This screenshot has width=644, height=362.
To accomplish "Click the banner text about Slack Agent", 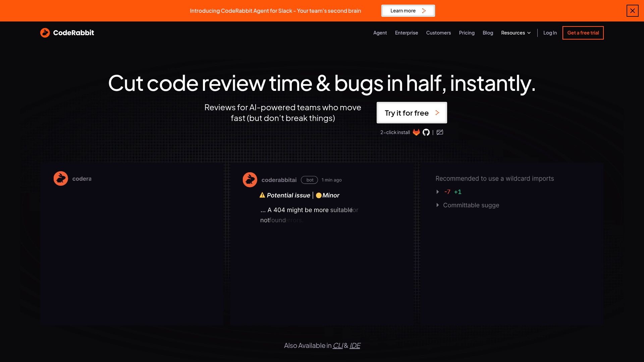I will point(275,11).
